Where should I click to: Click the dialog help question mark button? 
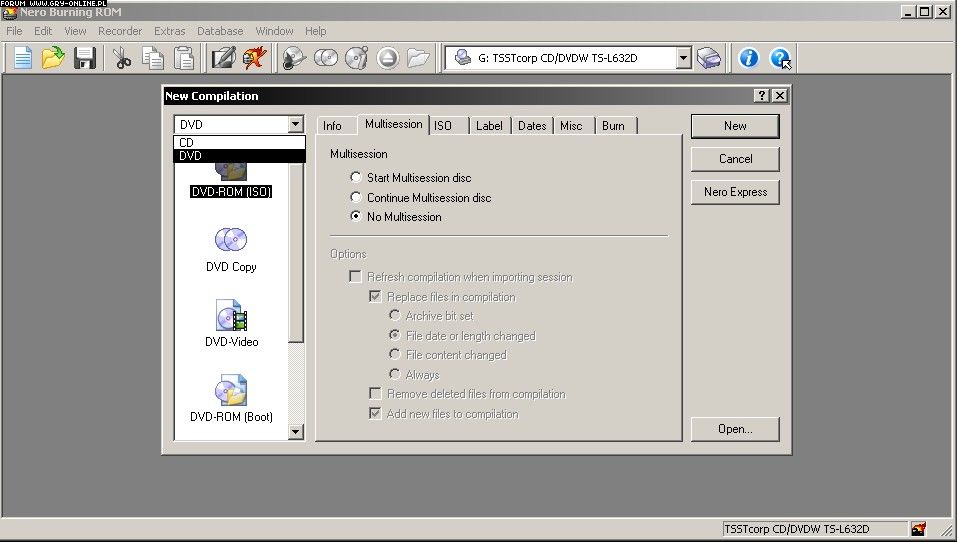[761, 96]
